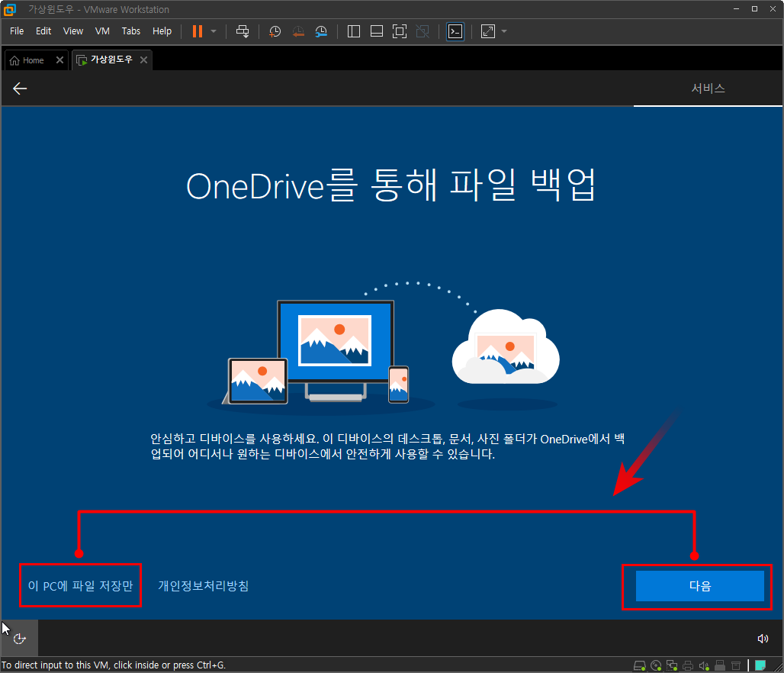The image size is (784, 673).
Task: Click the USB device status icon
Action: pos(720,665)
